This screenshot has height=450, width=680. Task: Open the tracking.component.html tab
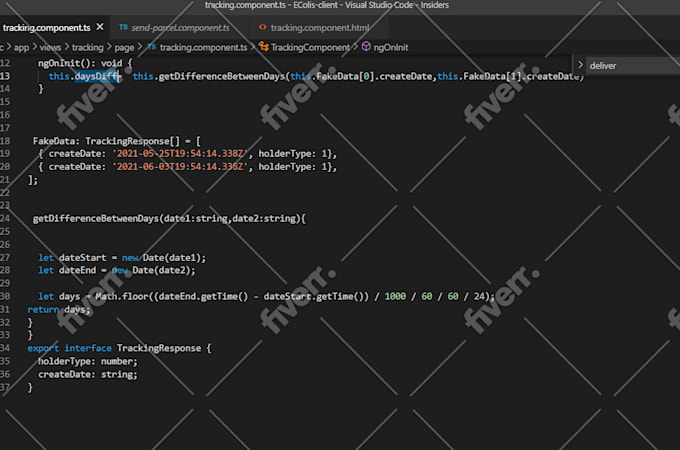320,28
